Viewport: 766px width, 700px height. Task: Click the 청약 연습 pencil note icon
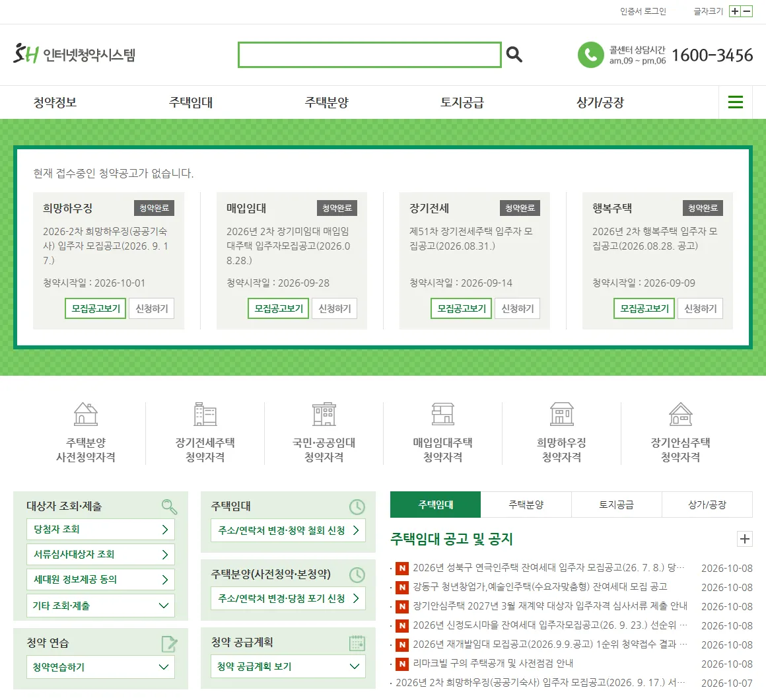click(169, 643)
